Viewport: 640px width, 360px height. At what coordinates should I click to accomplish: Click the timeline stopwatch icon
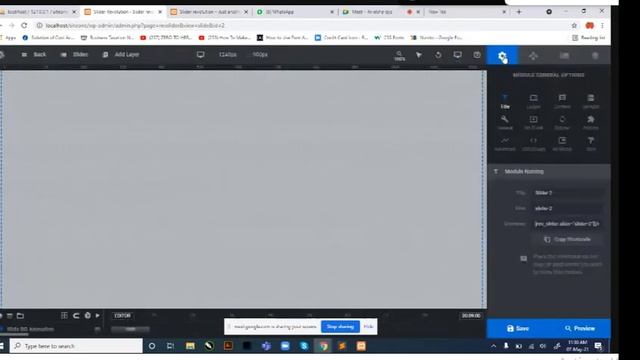point(87,316)
